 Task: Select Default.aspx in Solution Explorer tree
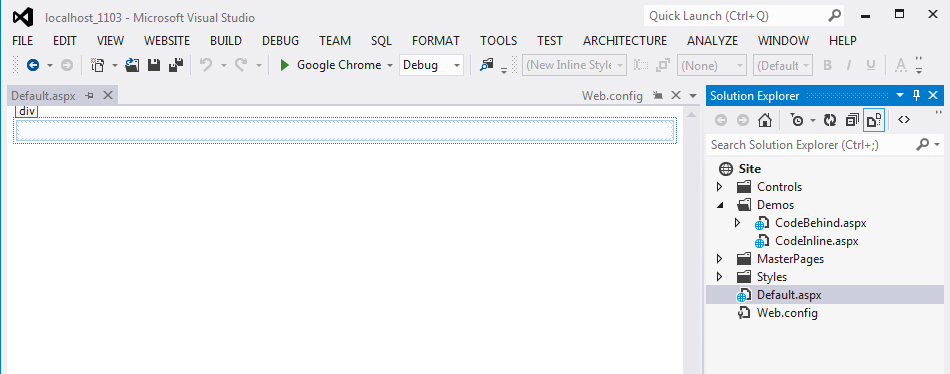point(789,295)
